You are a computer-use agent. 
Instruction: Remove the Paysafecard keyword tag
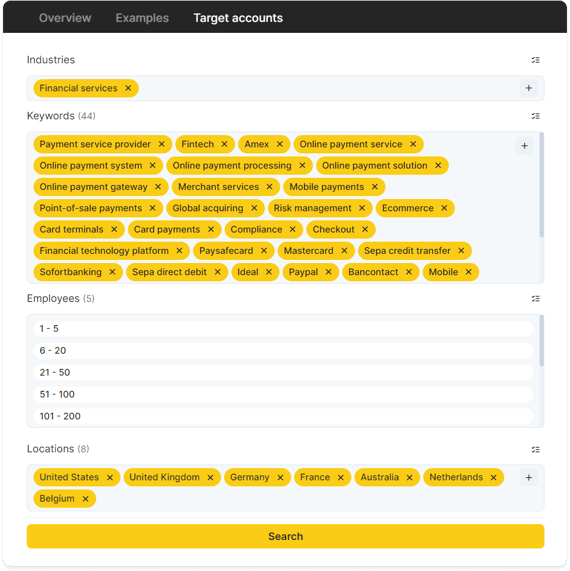(264, 251)
